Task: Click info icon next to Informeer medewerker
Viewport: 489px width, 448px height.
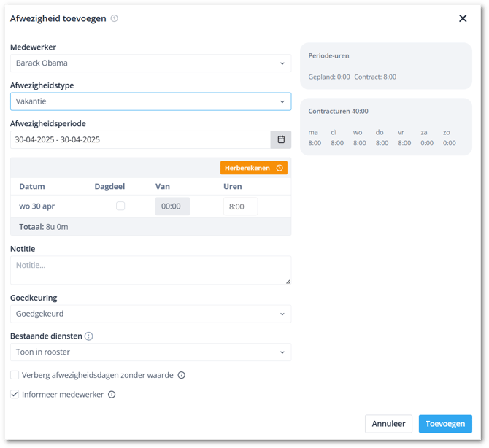Action: (112, 395)
